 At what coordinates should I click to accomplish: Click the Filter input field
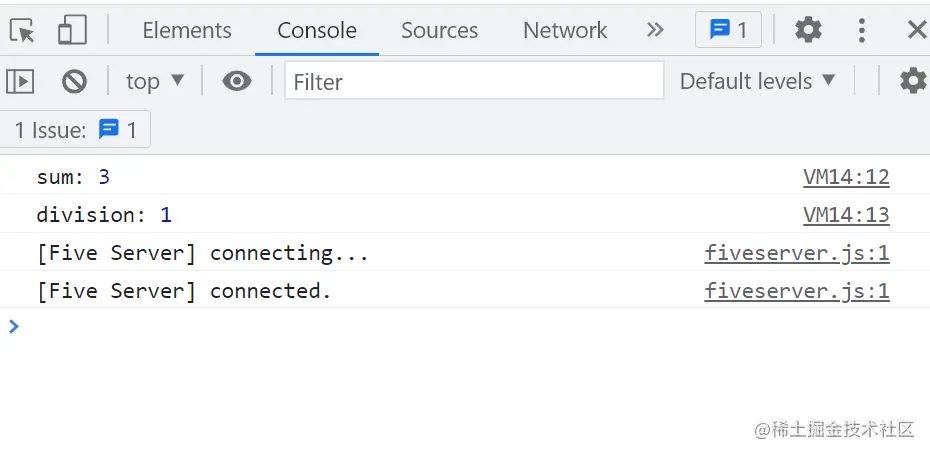(474, 81)
